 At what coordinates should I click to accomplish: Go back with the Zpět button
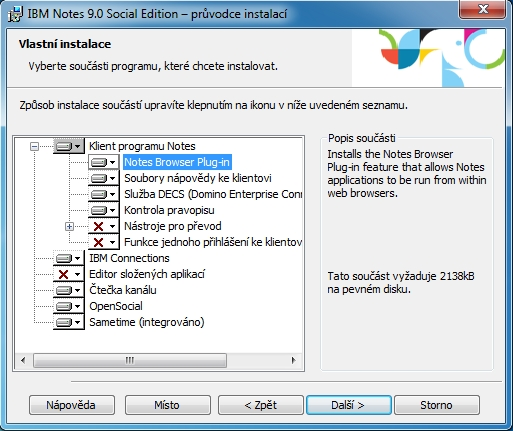261,405
